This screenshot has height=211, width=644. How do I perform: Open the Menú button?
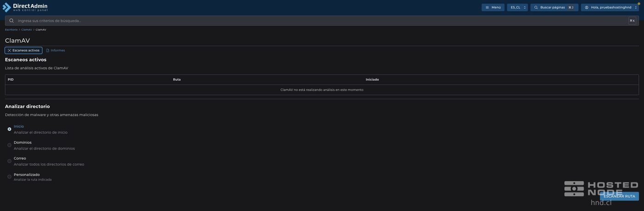click(493, 7)
